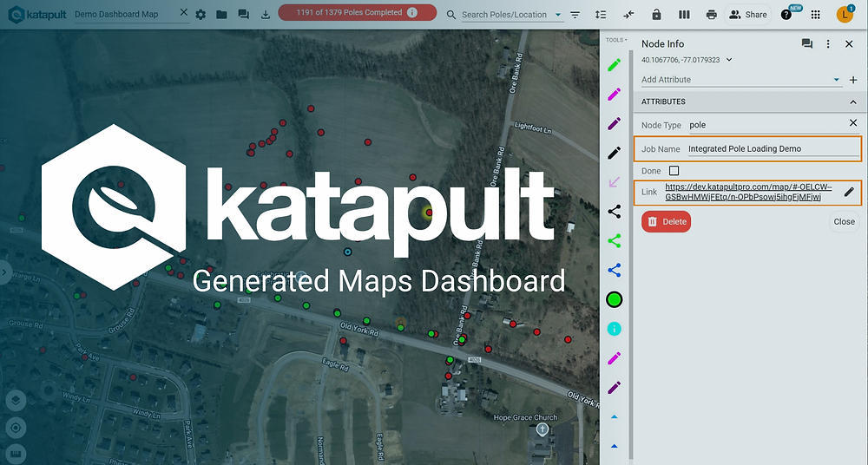Print the map with printer icon

click(712, 15)
